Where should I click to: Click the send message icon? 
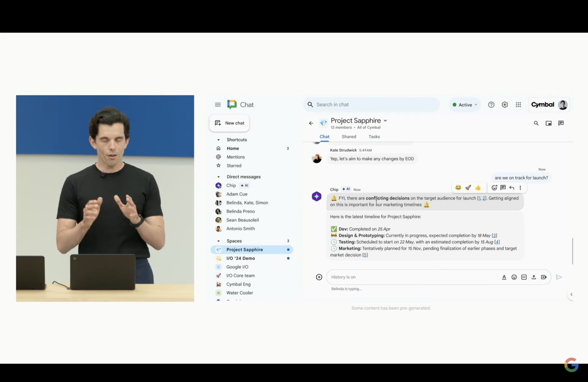[x=559, y=277]
